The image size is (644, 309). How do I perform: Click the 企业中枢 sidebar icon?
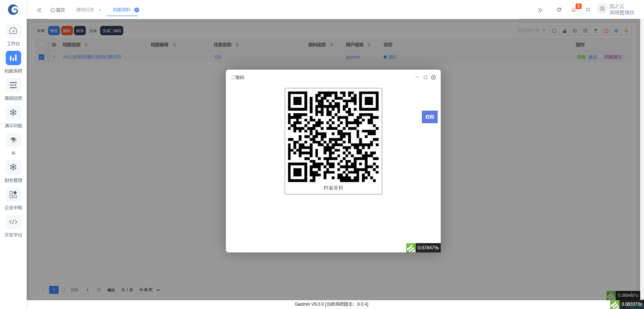[x=13, y=194]
